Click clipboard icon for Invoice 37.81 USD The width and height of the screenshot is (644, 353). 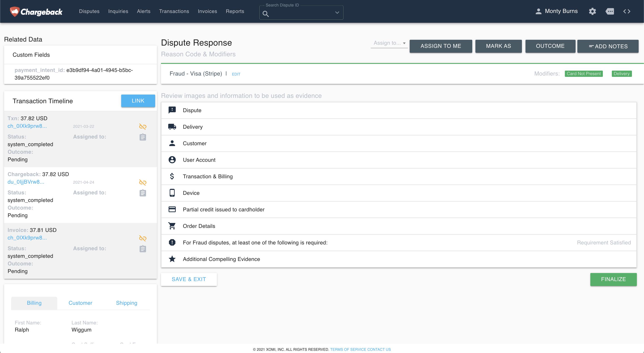pos(143,249)
